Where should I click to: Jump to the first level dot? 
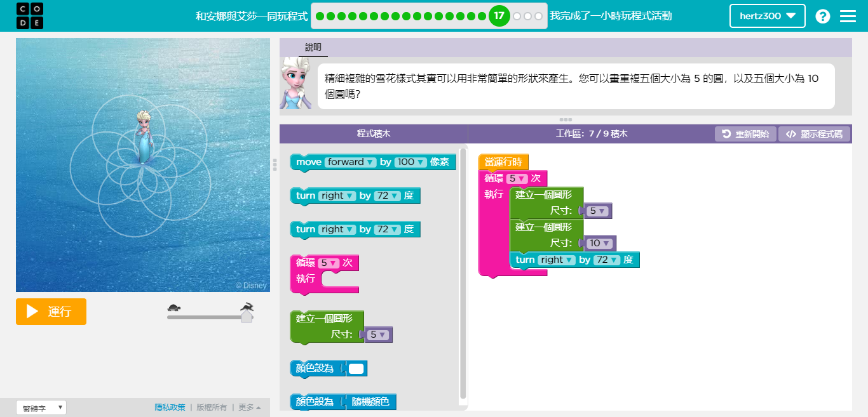[x=320, y=16]
